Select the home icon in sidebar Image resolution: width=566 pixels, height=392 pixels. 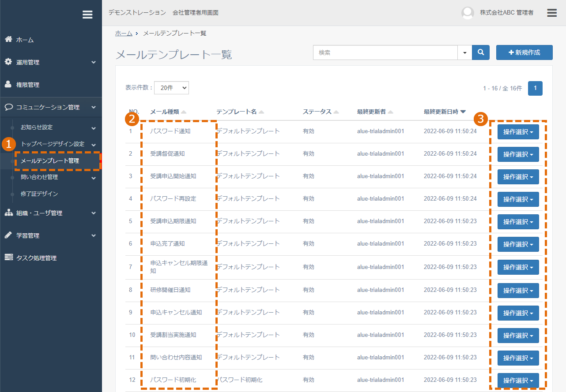pyautogui.click(x=8, y=39)
